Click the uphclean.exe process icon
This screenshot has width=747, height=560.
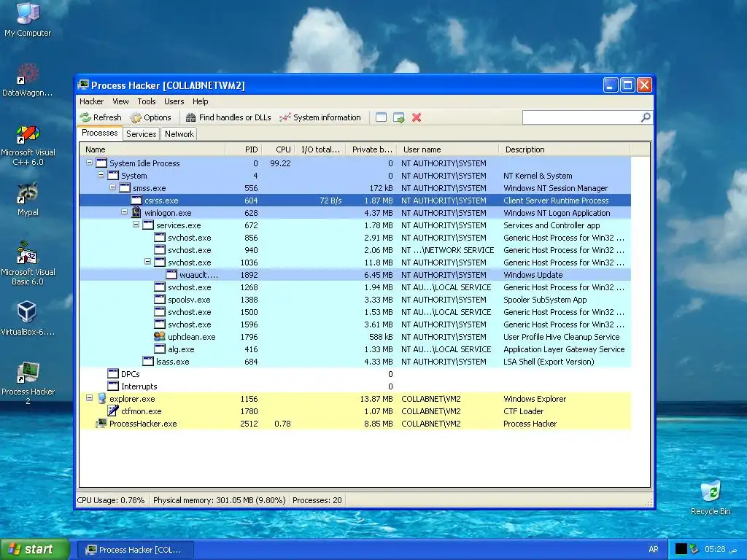click(x=160, y=336)
